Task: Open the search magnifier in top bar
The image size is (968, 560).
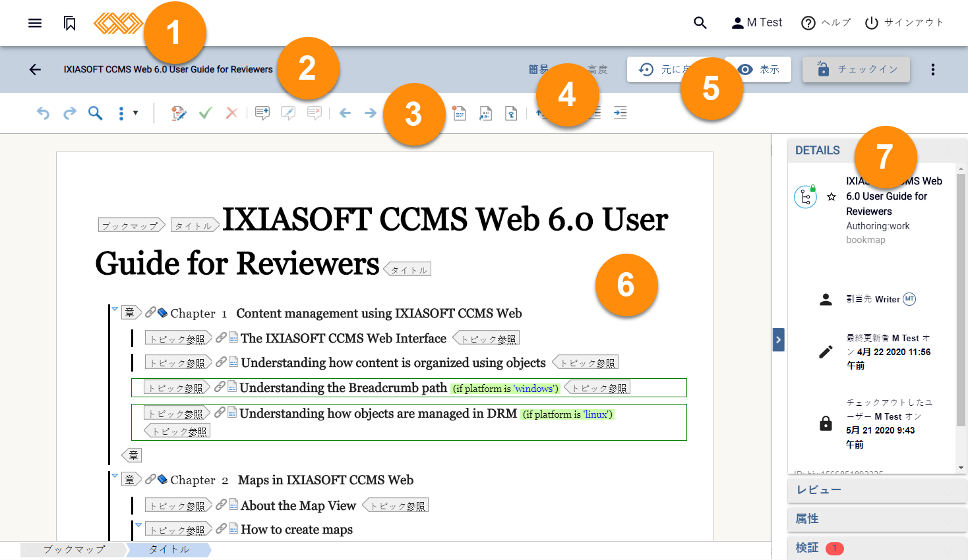Action: click(700, 23)
